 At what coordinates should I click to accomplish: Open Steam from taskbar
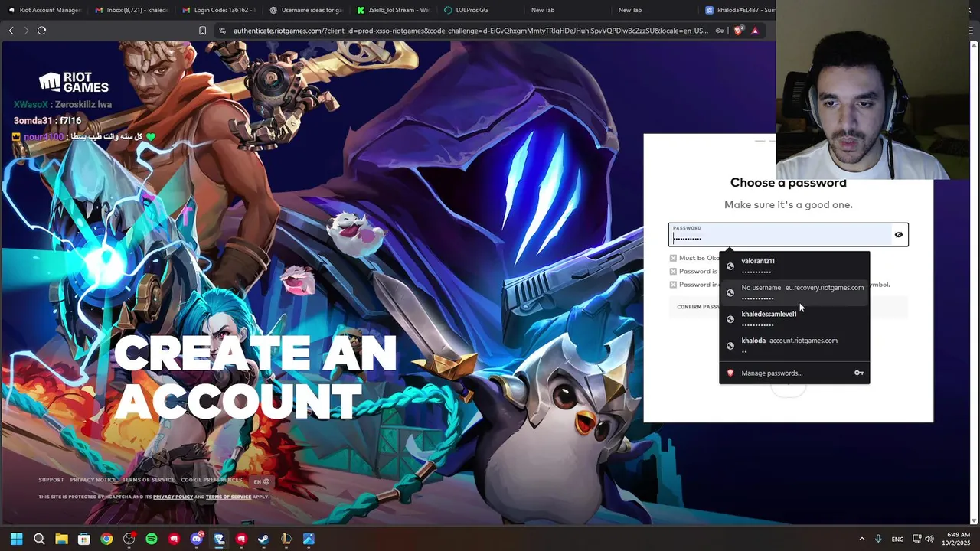point(263,539)
